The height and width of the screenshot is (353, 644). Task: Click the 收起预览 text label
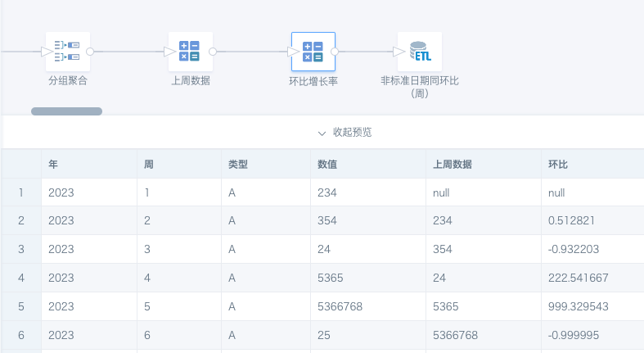tap(352, 133)
